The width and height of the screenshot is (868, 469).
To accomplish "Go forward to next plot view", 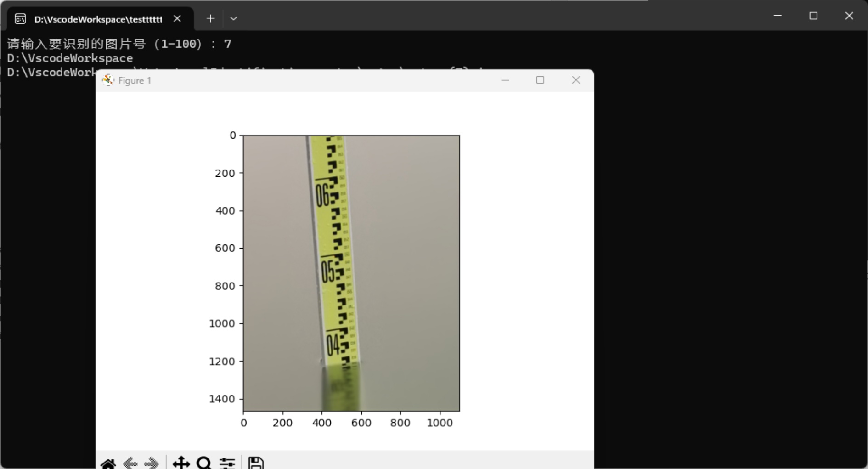I will point(151,463).
